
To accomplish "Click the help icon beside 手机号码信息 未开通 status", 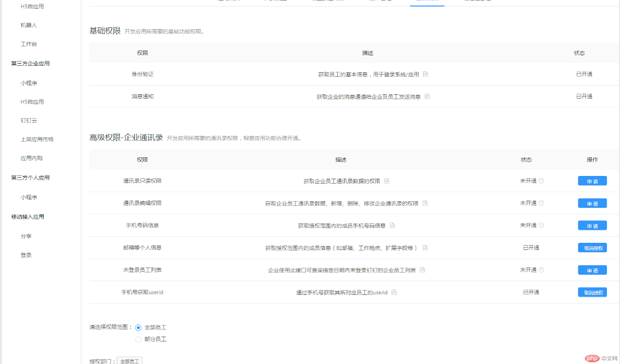I will click(x=541, y=225).
